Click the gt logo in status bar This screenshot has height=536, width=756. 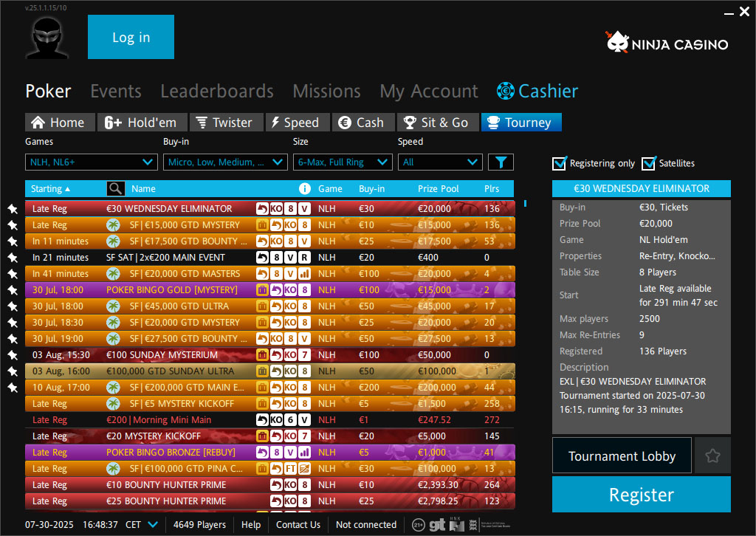point(437,524)
